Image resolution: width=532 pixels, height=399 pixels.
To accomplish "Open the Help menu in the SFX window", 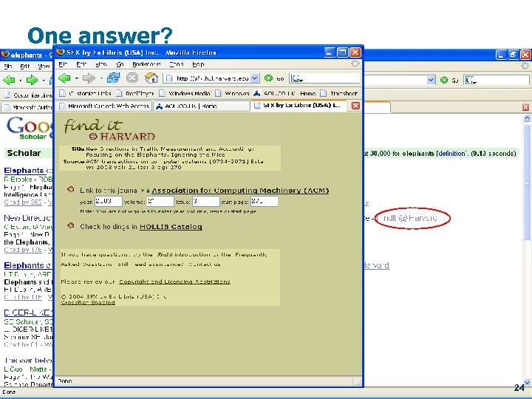I will (x=198, y=64).
